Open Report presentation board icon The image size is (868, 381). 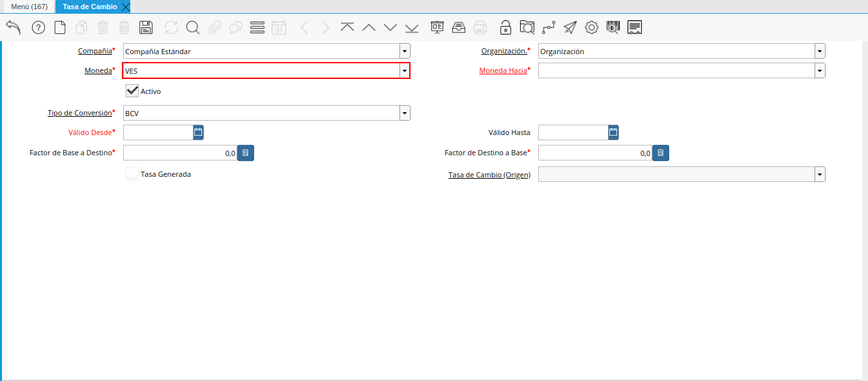437,27
